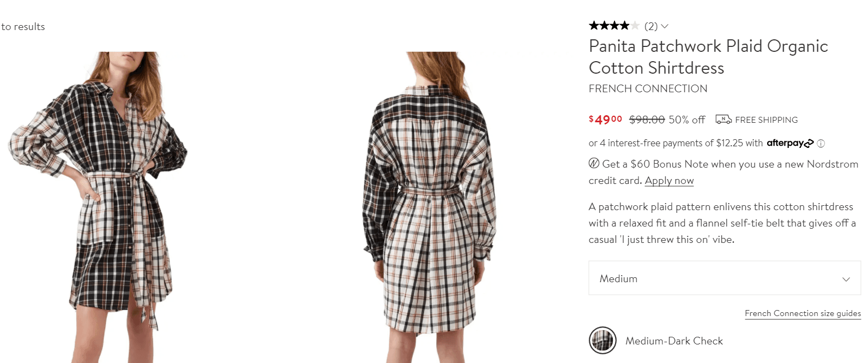Click the free shipping truck icon

pyautogui.click(x=724, y=119)
